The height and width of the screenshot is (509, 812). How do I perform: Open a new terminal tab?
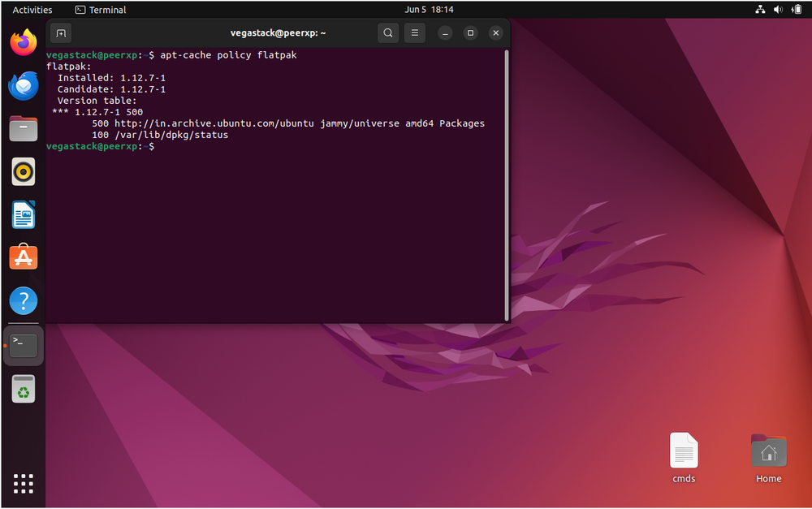coord(61,33)
